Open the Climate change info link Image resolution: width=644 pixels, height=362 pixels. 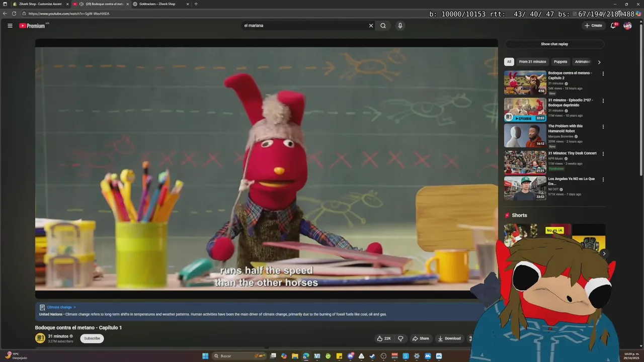point(61,307)
